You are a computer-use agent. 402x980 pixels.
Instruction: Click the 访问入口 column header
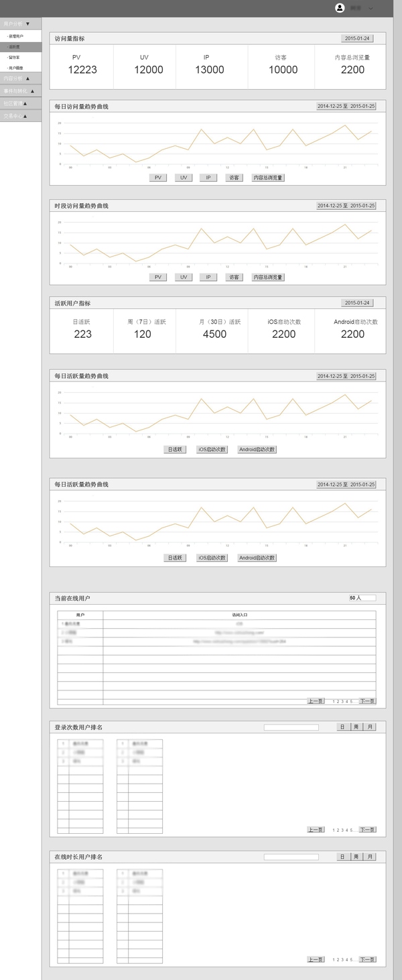coord(240,615)
